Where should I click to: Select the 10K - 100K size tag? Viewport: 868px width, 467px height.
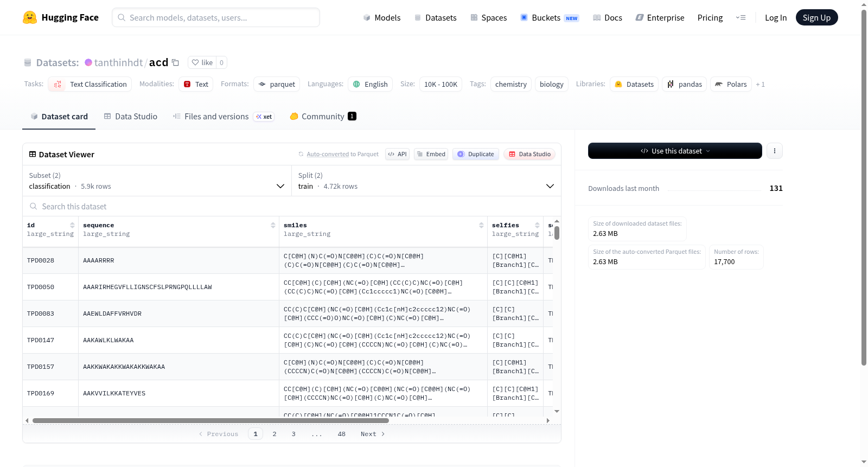point(441,84)
